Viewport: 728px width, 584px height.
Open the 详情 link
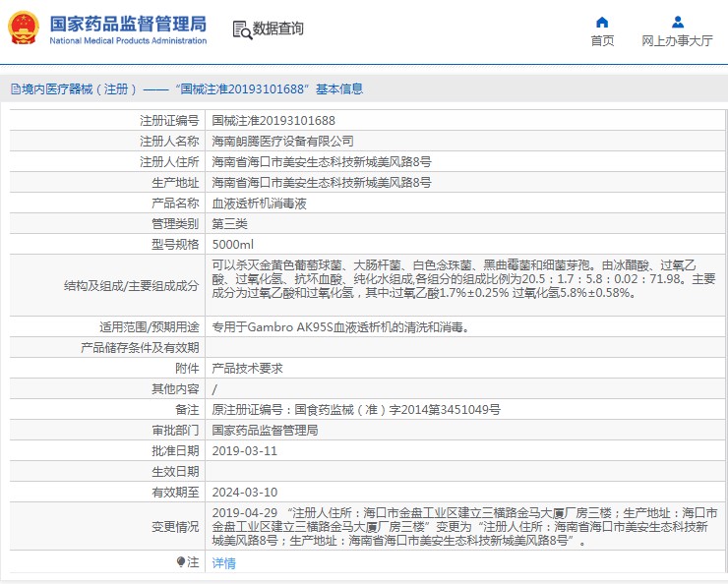tap(224, 563)
